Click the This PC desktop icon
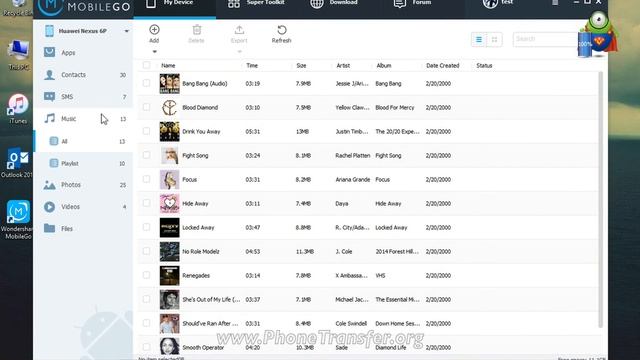The height and width of the screenshot is (360, 640). [x=18, y=55]
